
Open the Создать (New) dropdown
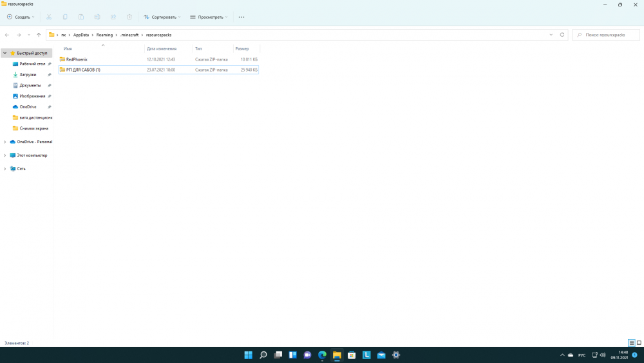pos(21,17)
